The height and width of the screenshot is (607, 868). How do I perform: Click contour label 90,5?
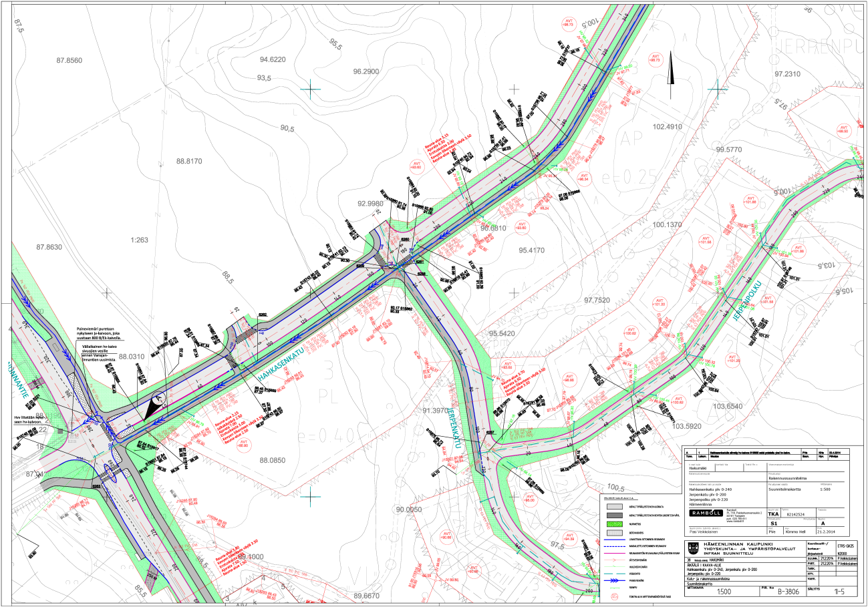click(287, 128)
